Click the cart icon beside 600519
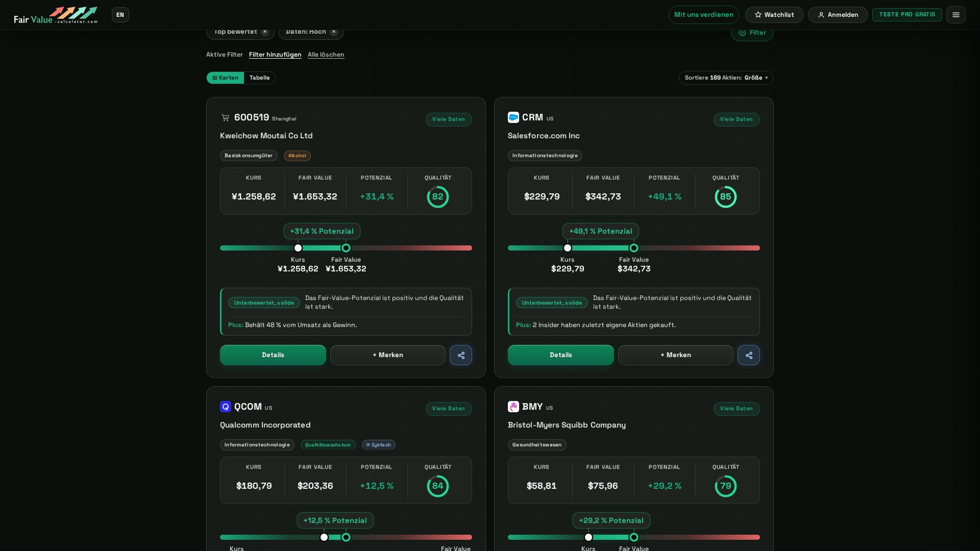 225,117
